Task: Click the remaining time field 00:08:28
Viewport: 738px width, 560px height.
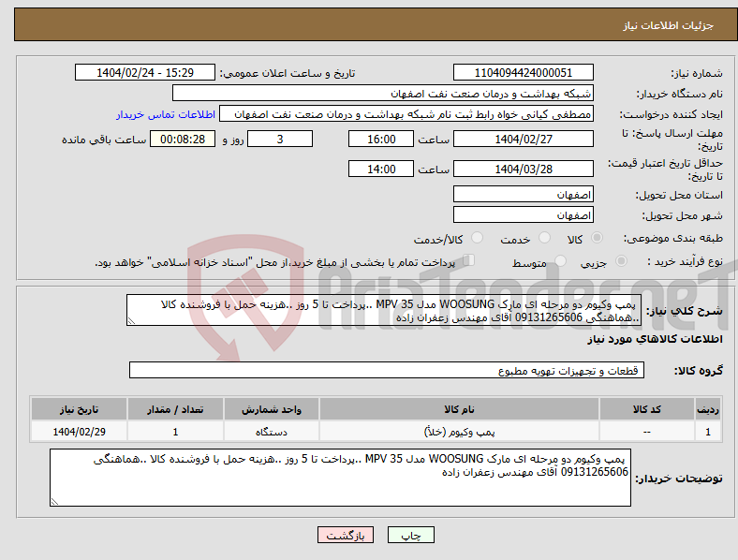Action: pyautogui.click(x=183, y=139)
